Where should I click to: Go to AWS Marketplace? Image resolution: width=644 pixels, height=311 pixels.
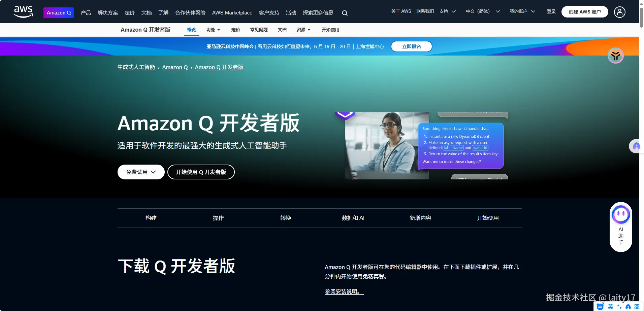click(232, 13)
